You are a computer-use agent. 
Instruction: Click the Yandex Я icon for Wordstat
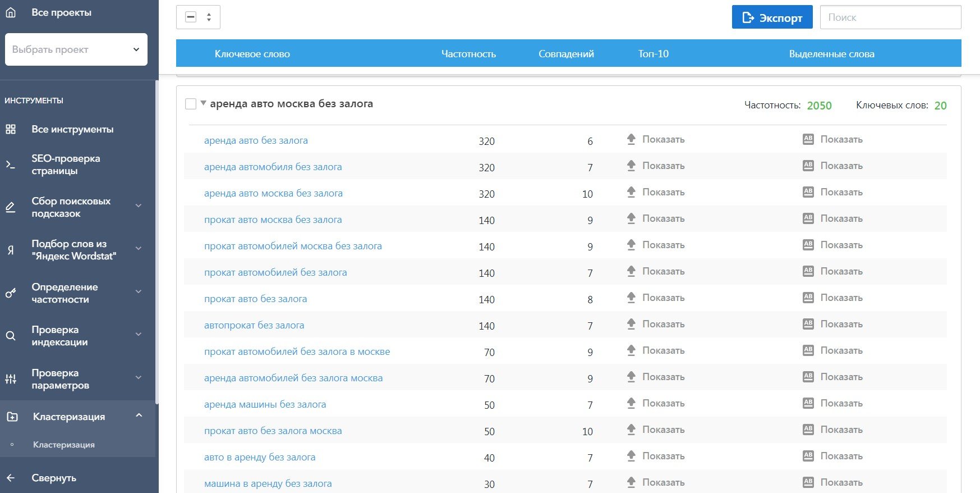point(11,250)
